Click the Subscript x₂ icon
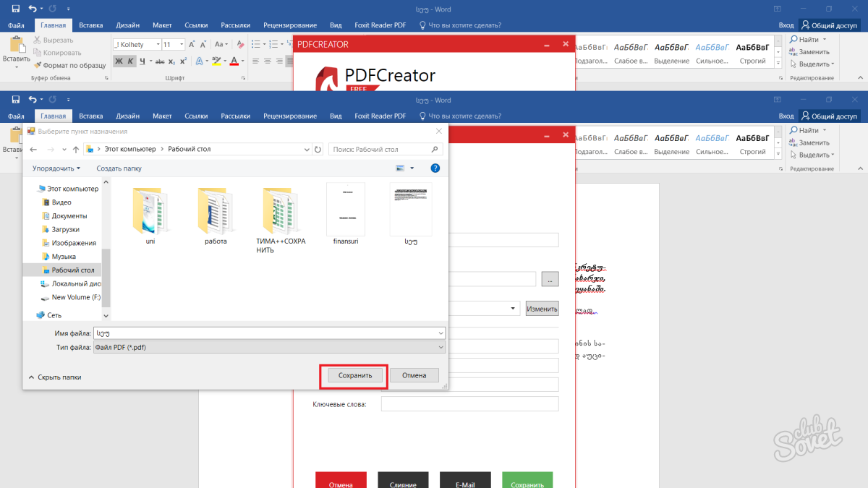Viewport: 868px width, 488px height. (x=169, y=61)
